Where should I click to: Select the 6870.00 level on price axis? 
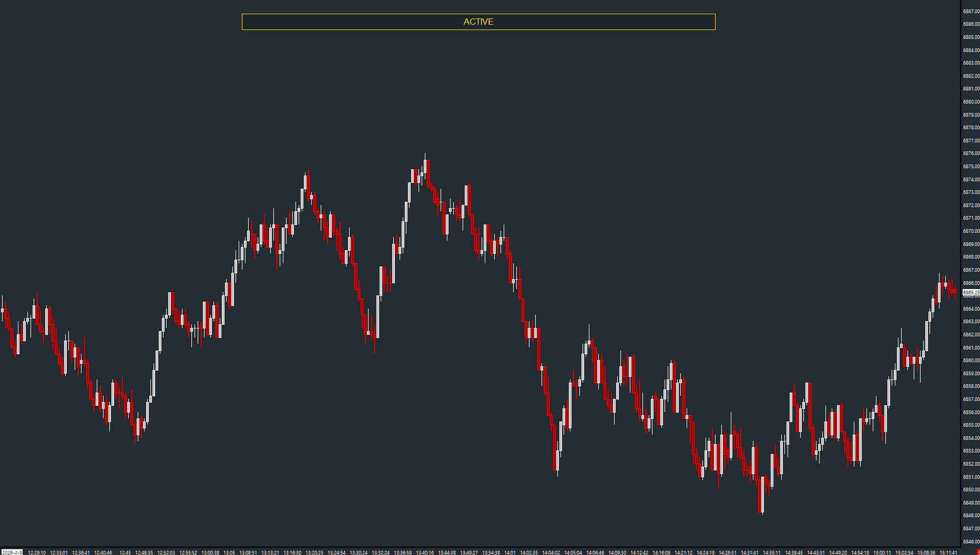click(x=971, y=231)
